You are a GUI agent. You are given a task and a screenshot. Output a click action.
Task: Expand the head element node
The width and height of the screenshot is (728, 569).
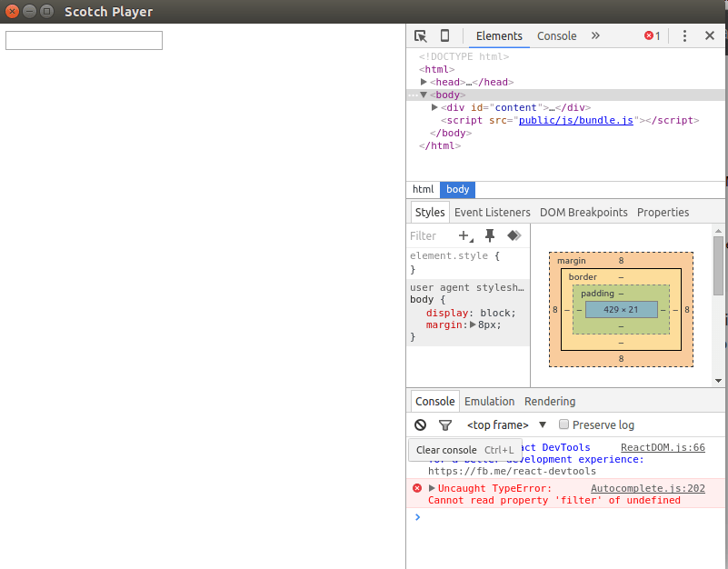click(424, 82)
